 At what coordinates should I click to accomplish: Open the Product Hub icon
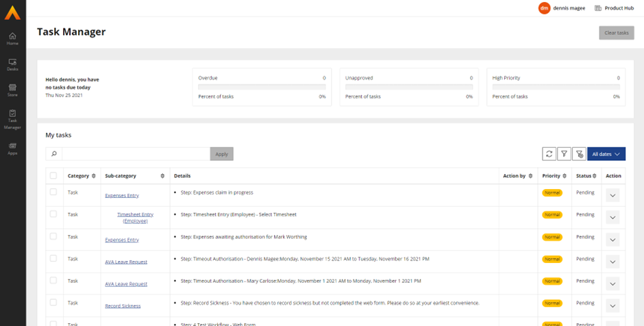pyautogui.click(x=598, y=8)
